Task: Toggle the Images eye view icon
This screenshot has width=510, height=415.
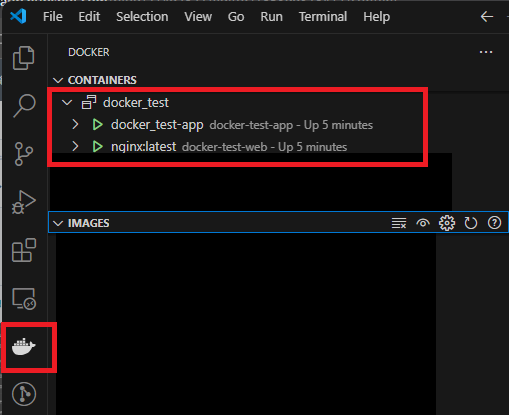Action: tap(423, 223)
